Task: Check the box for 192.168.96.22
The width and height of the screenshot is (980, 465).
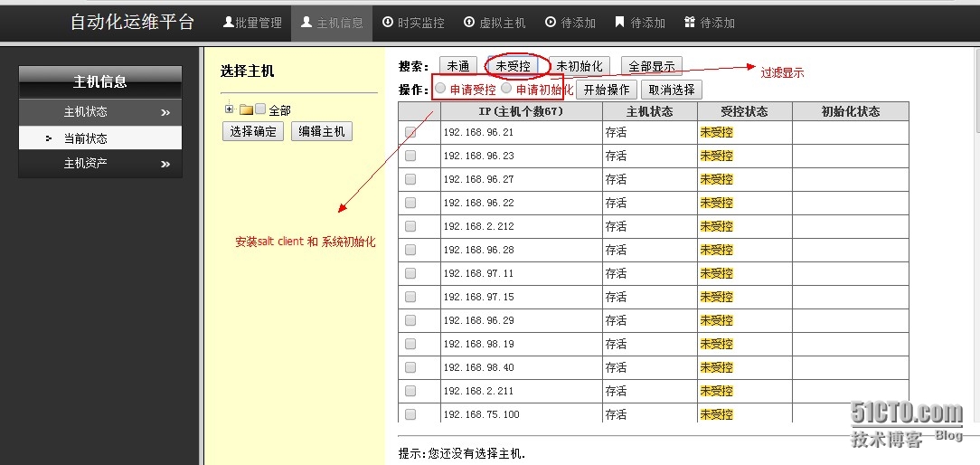Action: [410, 203]
